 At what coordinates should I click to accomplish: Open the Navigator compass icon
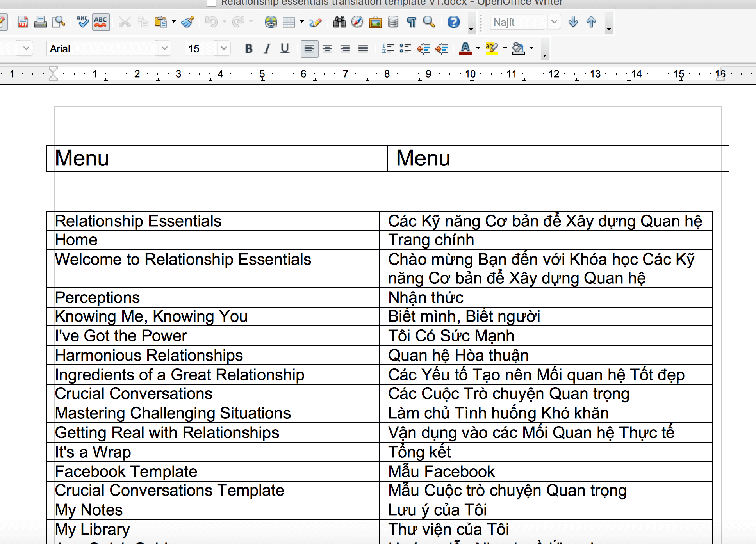coord(357,22)
